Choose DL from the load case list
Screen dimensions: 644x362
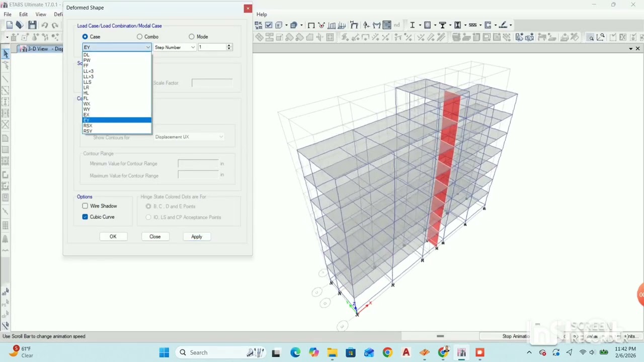tap(117, 55)
